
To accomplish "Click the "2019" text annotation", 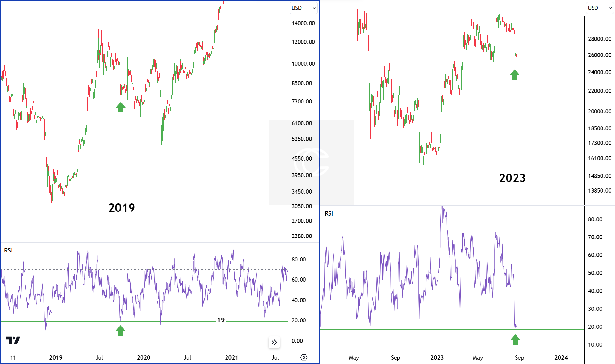I will pyautogui.click(x=122, y=208).
